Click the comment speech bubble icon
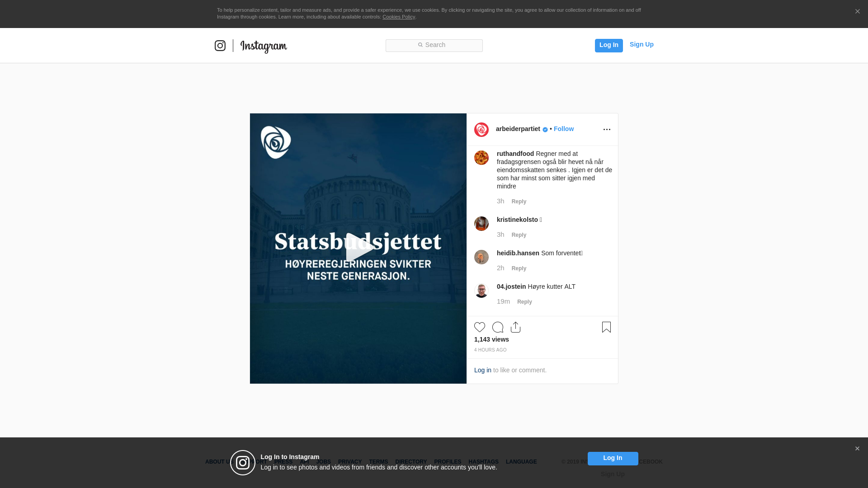The width and height of the screenshot is (868, 488). click(498, 327)
